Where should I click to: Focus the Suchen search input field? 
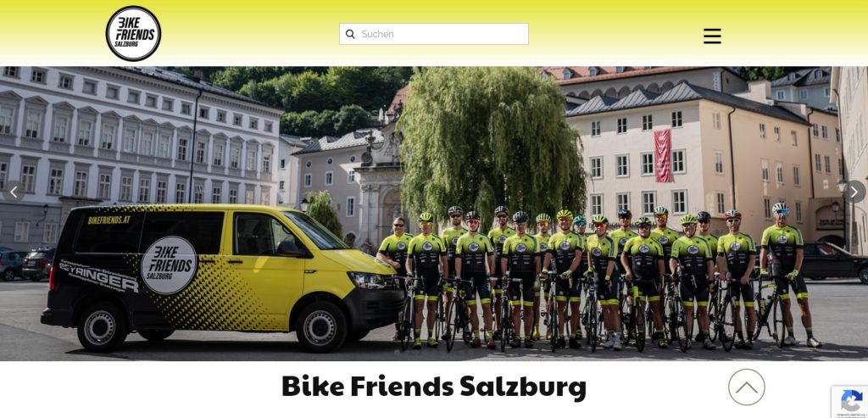434,34
